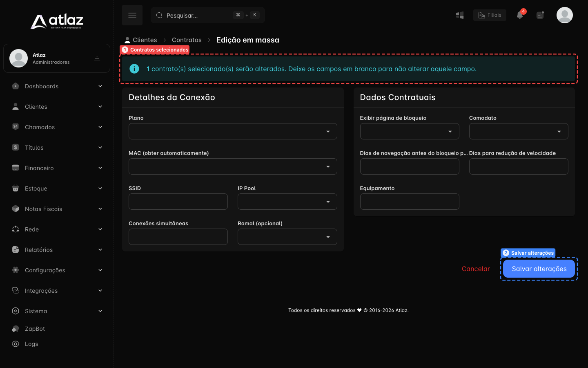Open the IP Pool dropdown
Viewport: 588px width, 368px height.
pos(287,202)
